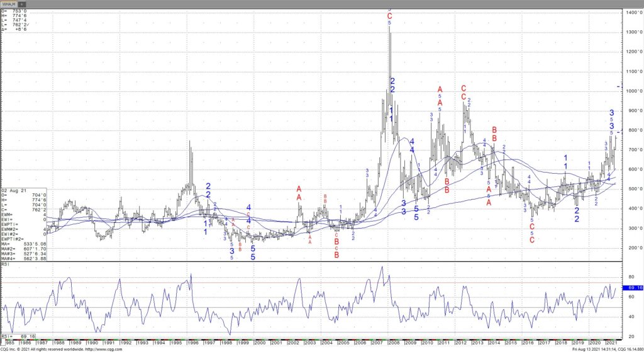The image size is (644, 352).
Task: Click the plus button to add tab
Action: pos(23,4)
